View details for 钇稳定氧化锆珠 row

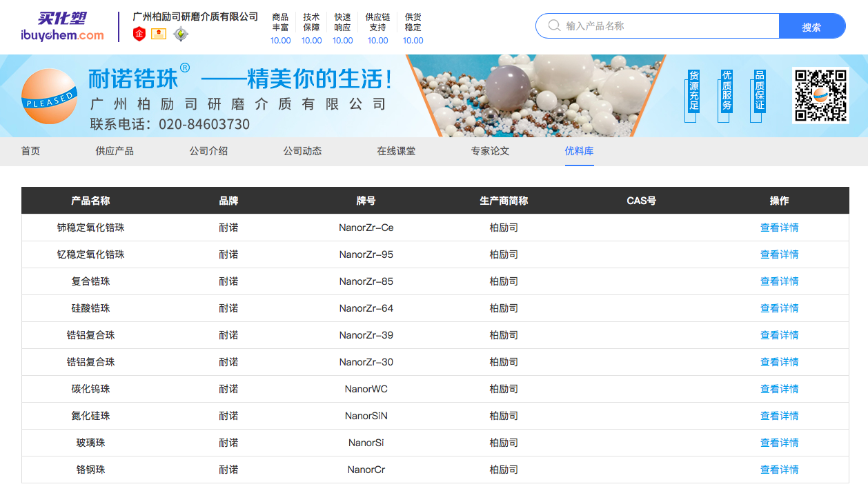click(779, 254)
